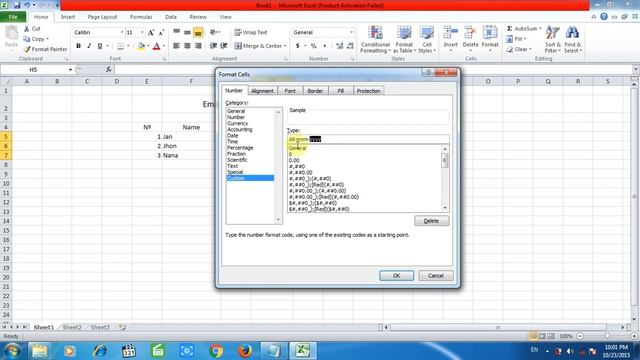This screenshot has height=360, width=640.
Task: Click the Paste clipboard icon
Action: point(11,33)
